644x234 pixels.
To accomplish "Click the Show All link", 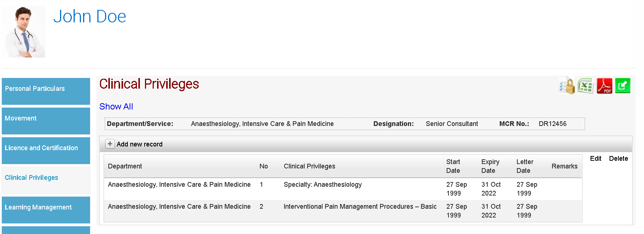I will pos(116,107).
